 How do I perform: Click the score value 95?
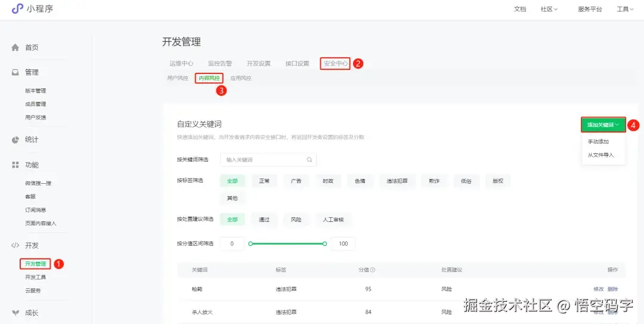click(x=368, y=289)
